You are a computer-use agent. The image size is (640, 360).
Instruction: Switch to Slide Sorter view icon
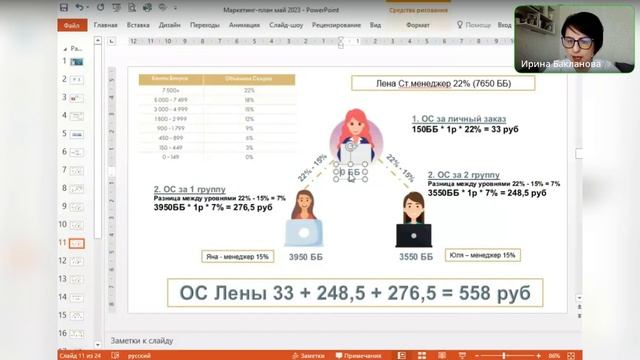[422, 356]
